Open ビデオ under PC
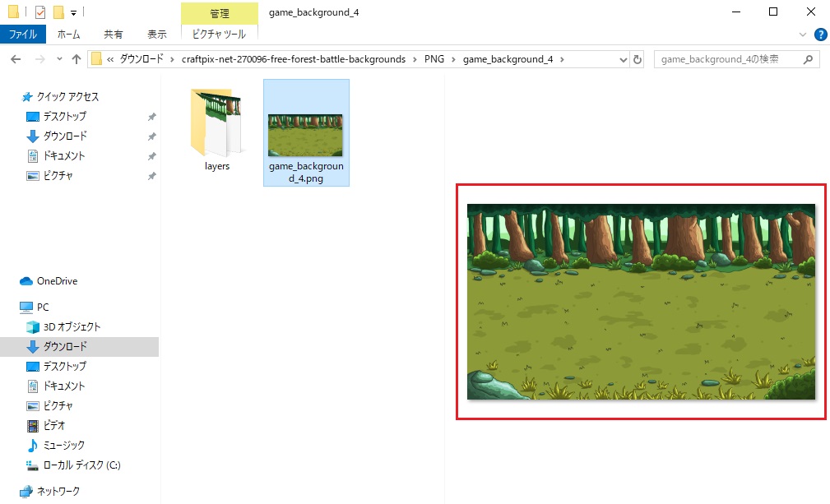The width and height of the screenshot is (830, 504). tap(46, 426)
